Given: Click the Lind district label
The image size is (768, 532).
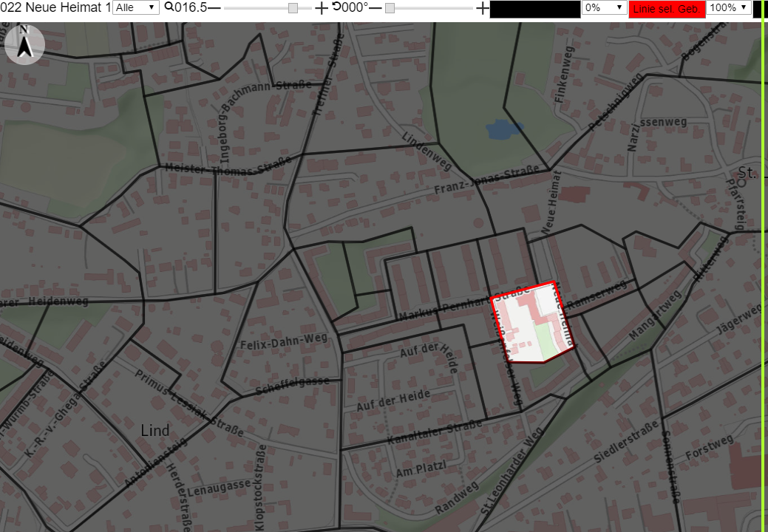Looking at the screenshot, I should tap(154, 430).
